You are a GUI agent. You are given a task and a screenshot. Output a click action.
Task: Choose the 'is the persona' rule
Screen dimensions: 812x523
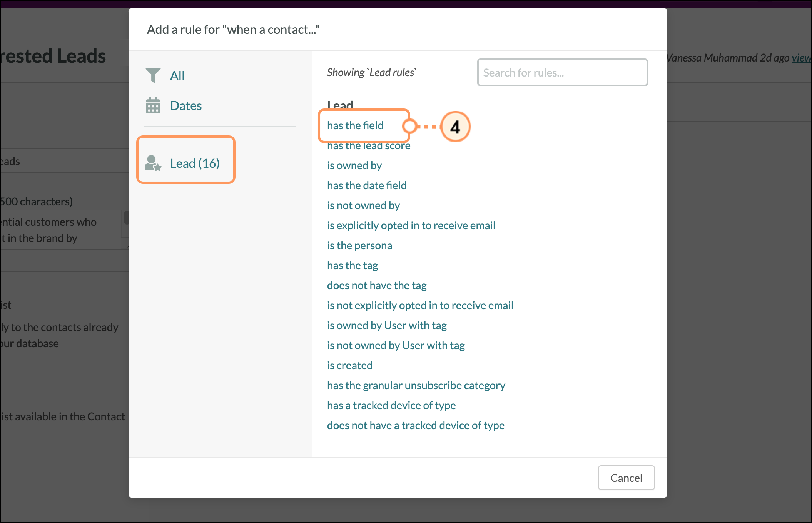click(x=359, y=245)
